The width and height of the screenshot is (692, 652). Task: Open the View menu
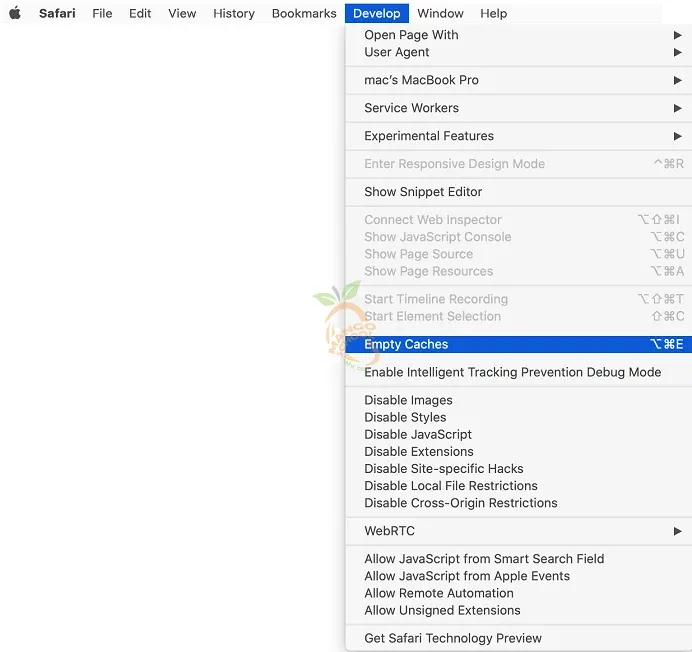click(x=182, y=13)
